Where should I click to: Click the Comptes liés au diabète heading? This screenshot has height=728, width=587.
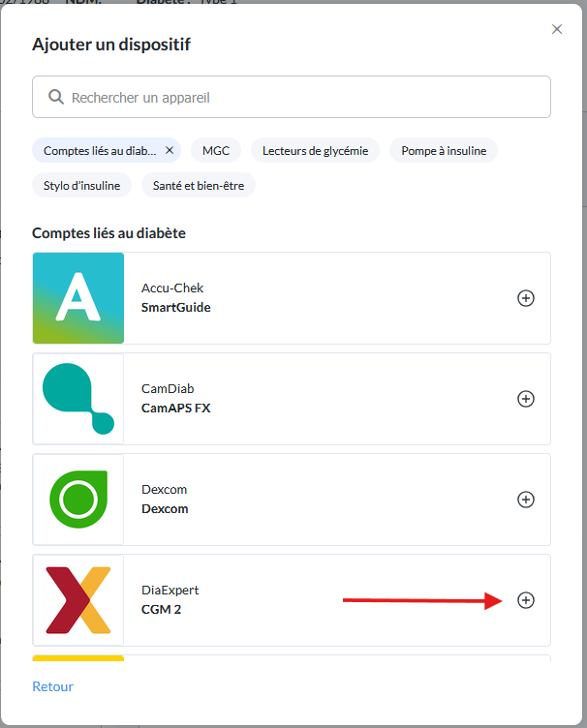pos(108,233)
